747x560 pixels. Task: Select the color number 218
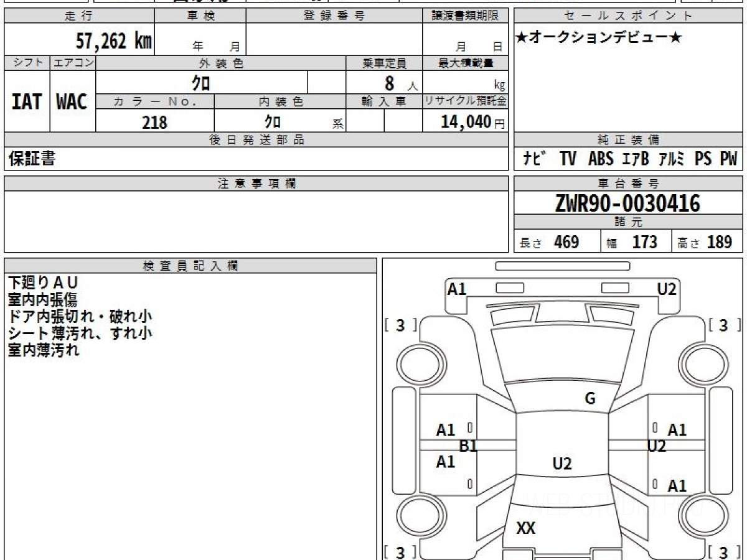(x=155, y=122)
